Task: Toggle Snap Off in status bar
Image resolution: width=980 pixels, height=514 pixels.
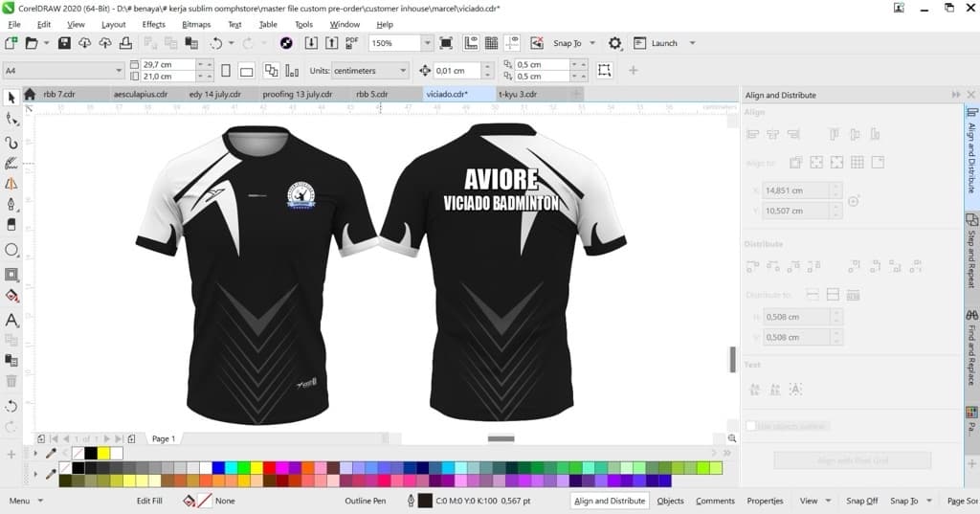Action: 862,501
